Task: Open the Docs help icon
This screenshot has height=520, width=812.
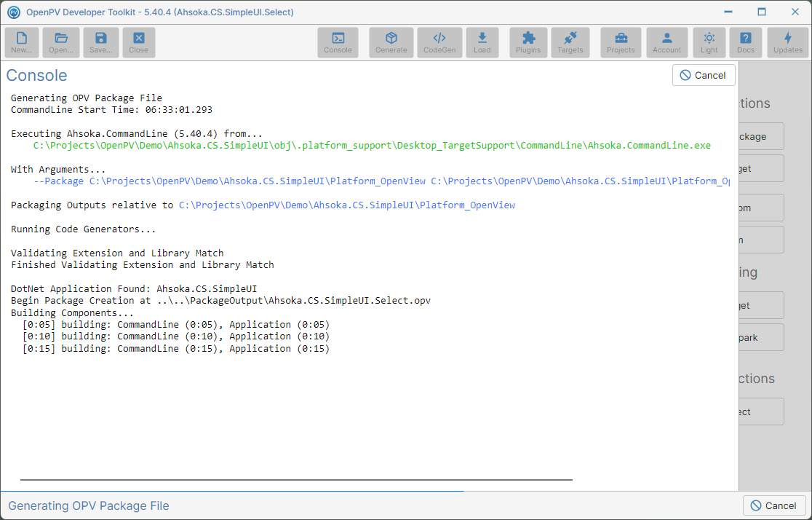Action: [746, 42]
